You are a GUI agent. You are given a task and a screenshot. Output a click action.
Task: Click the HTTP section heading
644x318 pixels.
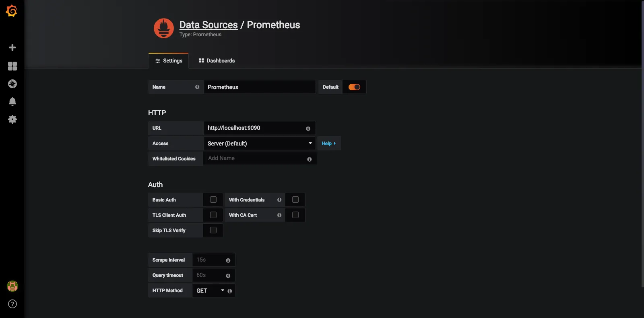(157, 113)
